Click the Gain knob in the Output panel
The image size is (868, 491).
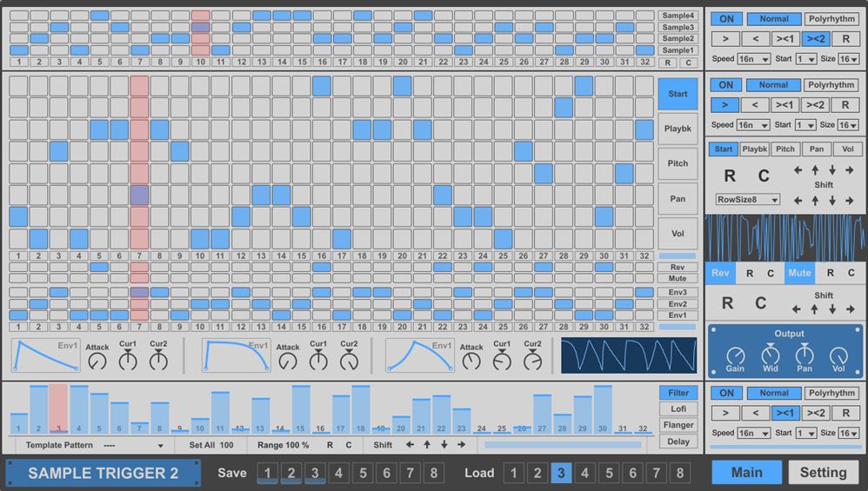736,356
